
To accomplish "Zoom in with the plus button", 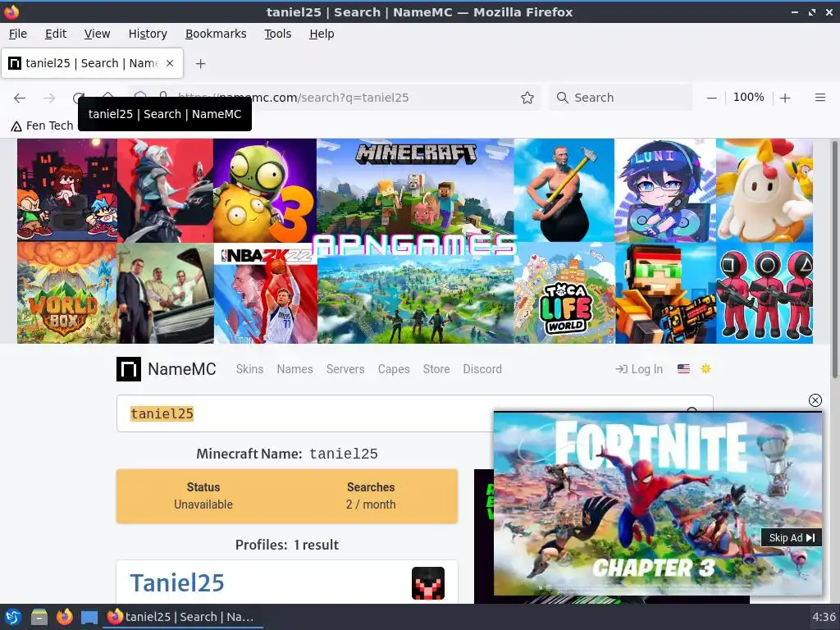I will (785, 98).
